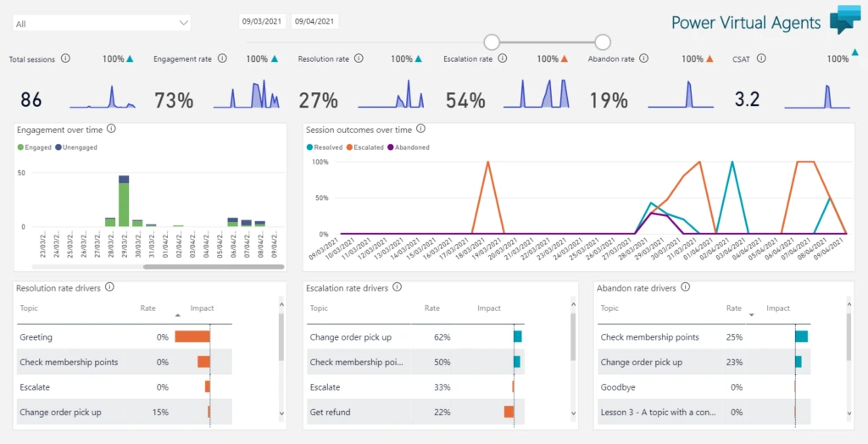This screenshot has width=868, height=444.
Task: Select the Get refund topic row
Action: [x=330, y=413]
